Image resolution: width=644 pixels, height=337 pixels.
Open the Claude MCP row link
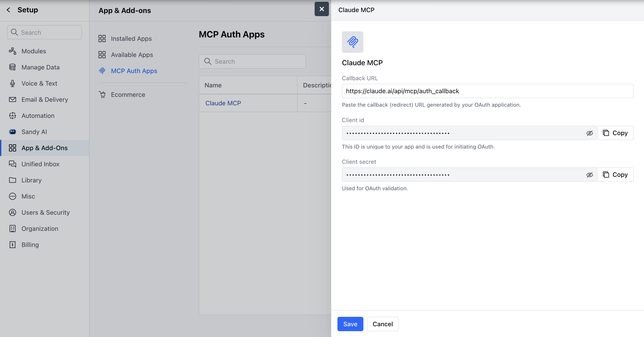click(x=223, y=103)
